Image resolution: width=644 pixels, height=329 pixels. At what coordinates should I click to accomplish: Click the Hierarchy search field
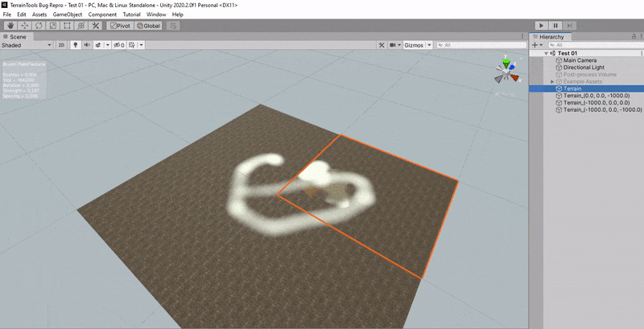pyautogui.click(x=595, y=45)
